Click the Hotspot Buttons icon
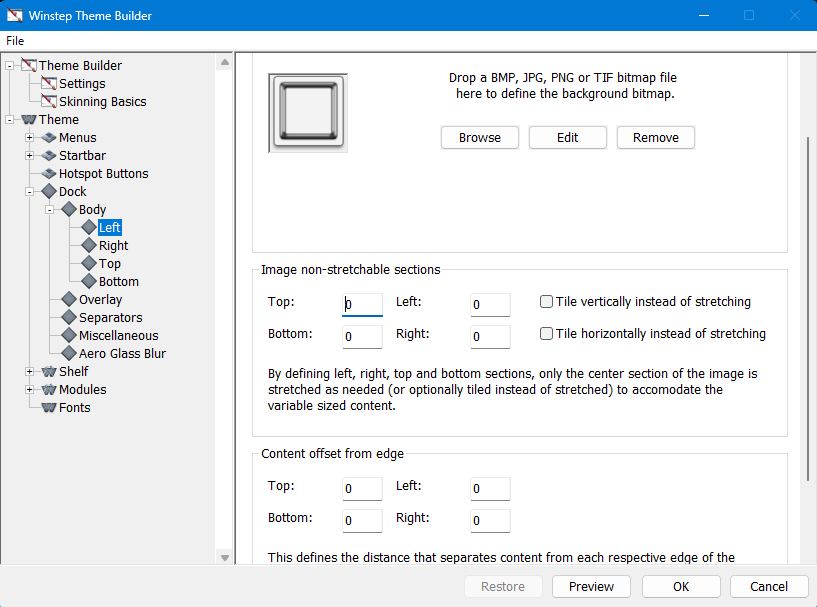The image size is (817, 607). pos(49,174)
